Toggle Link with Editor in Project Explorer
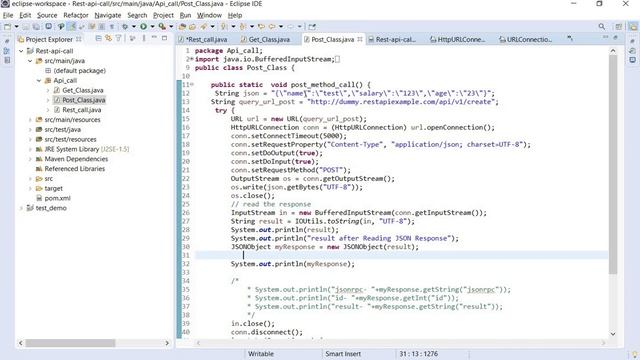640x360 pixels. [x=108, y=38]
